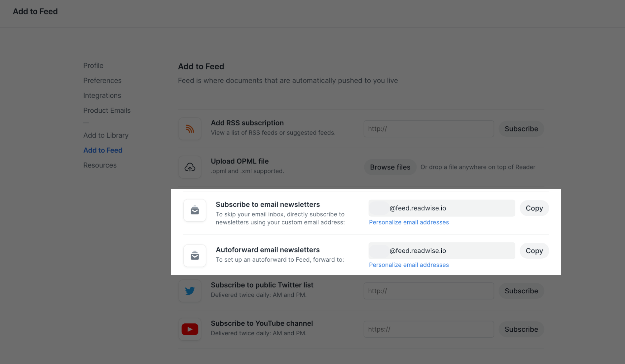Select Product Emails in sidebar
The width and height of the screenshot is (625, 364).
[x=107, y=110]
